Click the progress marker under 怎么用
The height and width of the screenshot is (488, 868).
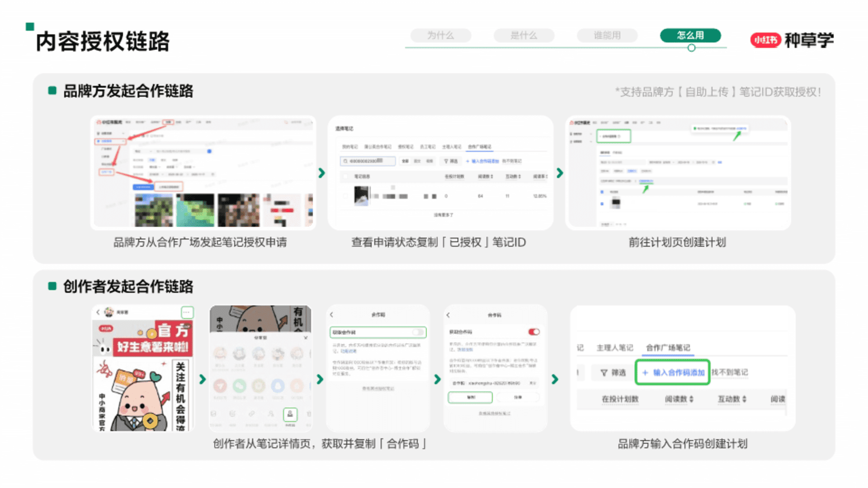pyautogui.click(x=691, y=48)
